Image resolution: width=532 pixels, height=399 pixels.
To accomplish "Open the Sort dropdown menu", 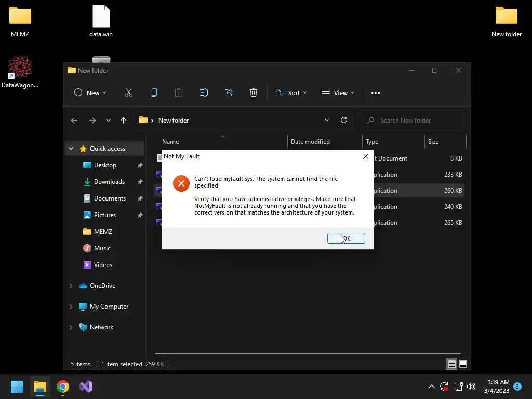I will [x=291, y=92].
